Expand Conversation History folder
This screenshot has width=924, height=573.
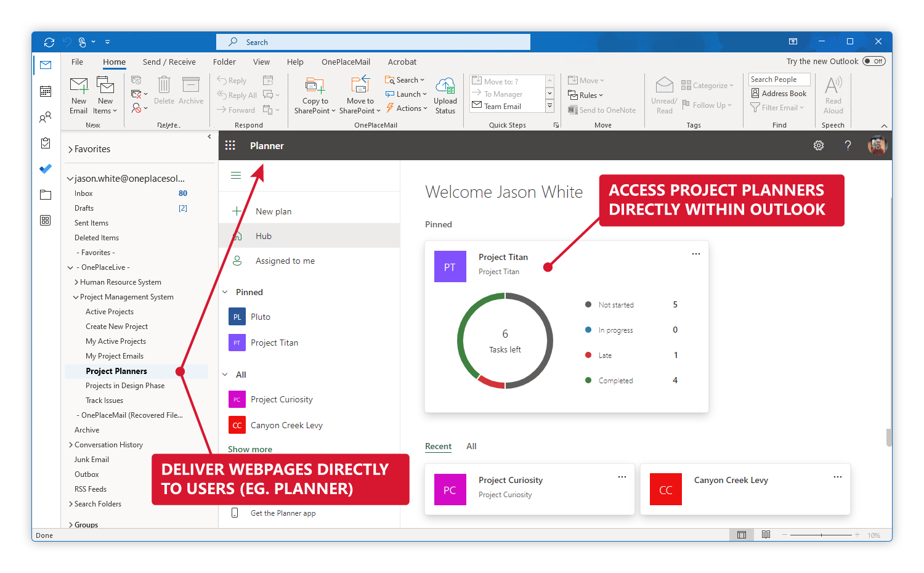tap(71, 445)
